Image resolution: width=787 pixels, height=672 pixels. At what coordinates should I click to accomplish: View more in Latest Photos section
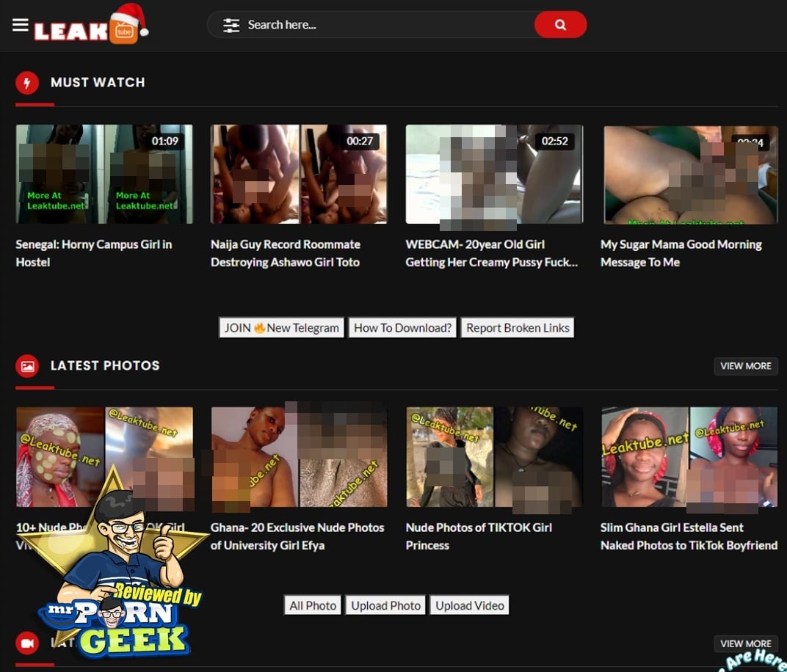tap(746, 366)
